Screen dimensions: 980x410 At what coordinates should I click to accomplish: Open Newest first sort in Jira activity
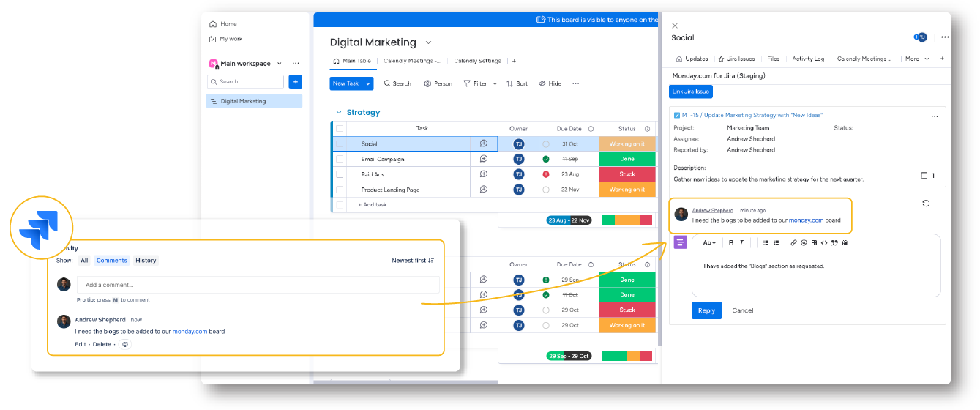point(413,261)
